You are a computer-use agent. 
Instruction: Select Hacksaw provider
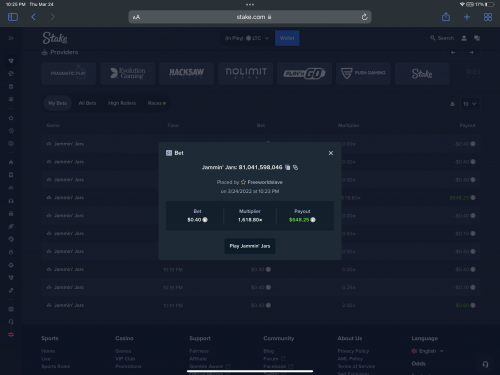186,73
